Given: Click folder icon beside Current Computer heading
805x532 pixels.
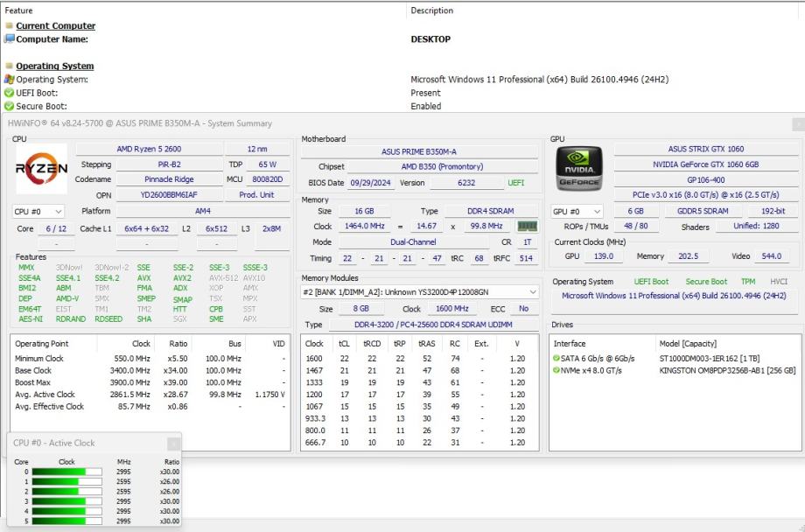Looking at the screenshot, I should tap(9, 26).
